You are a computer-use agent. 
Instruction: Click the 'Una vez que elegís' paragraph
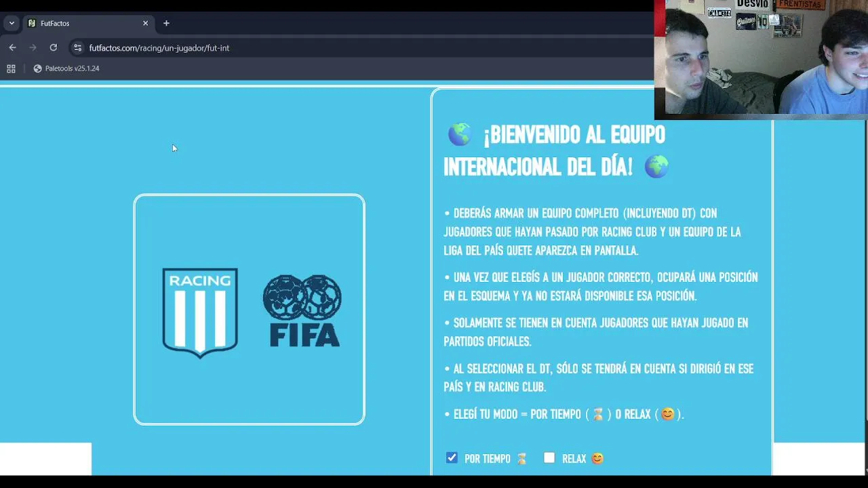click(601, 287)
